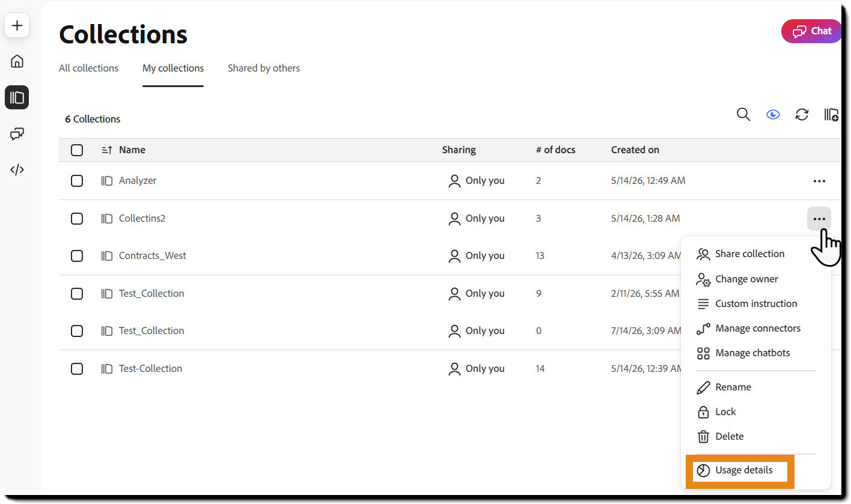
Task: Click the doc count 13 for Contracts_West
Action: pyautogui.click(x=540, y=255)
